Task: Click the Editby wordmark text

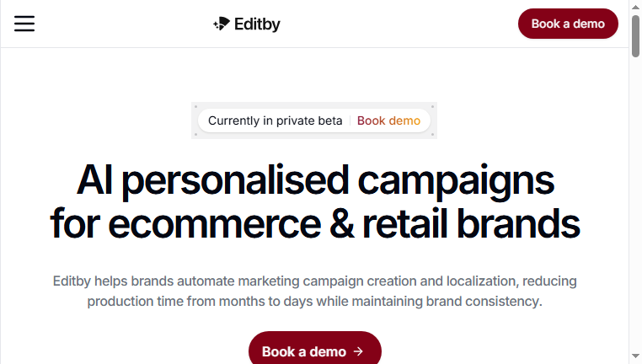Action: (x=257, y=24)
